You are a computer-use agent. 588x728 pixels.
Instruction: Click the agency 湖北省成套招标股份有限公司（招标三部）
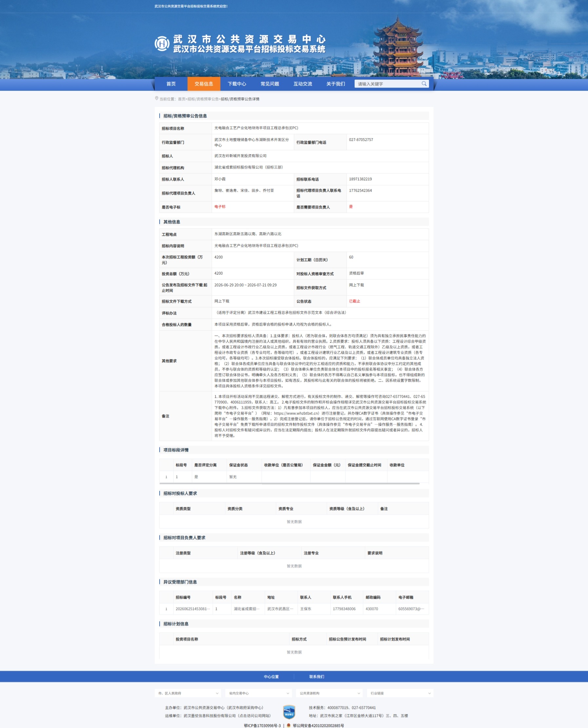pyautogui.click(x=249, y=167)
